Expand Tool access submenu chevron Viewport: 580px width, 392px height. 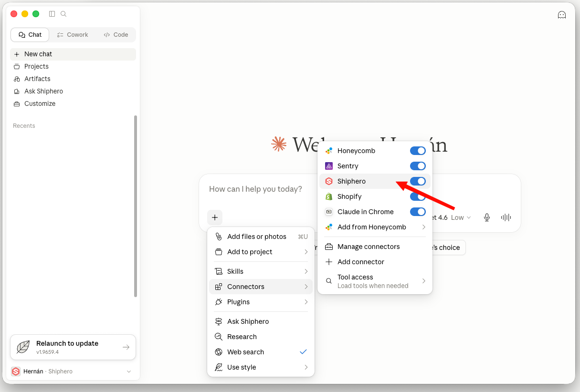point(423,281)
